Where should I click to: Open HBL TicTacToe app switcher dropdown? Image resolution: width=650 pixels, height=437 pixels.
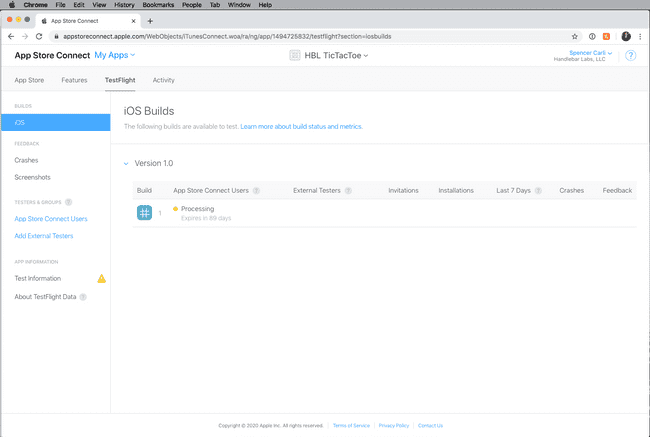pyautogui.click(x=336, y=56)
